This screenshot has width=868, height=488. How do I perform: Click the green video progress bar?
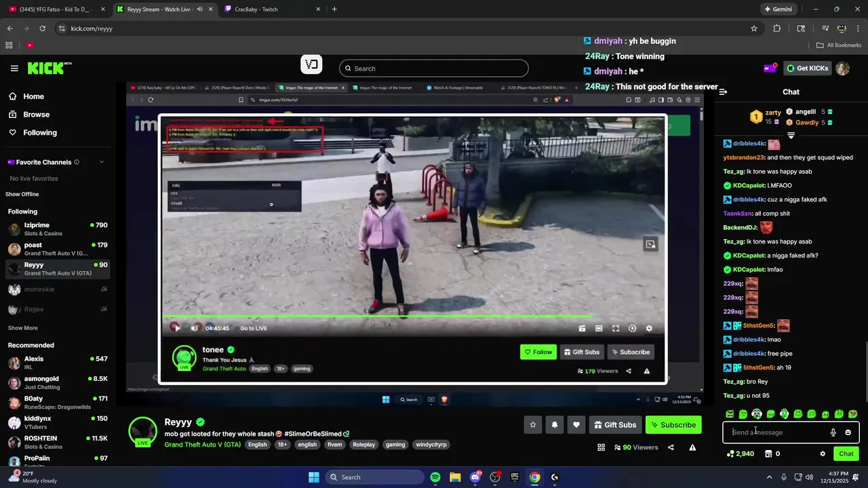pos(377,317)
